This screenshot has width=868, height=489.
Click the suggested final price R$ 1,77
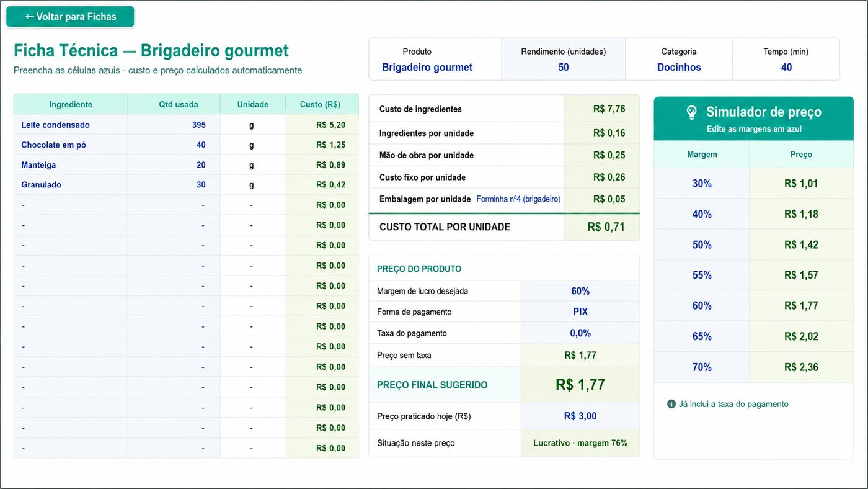coord(580,385)
